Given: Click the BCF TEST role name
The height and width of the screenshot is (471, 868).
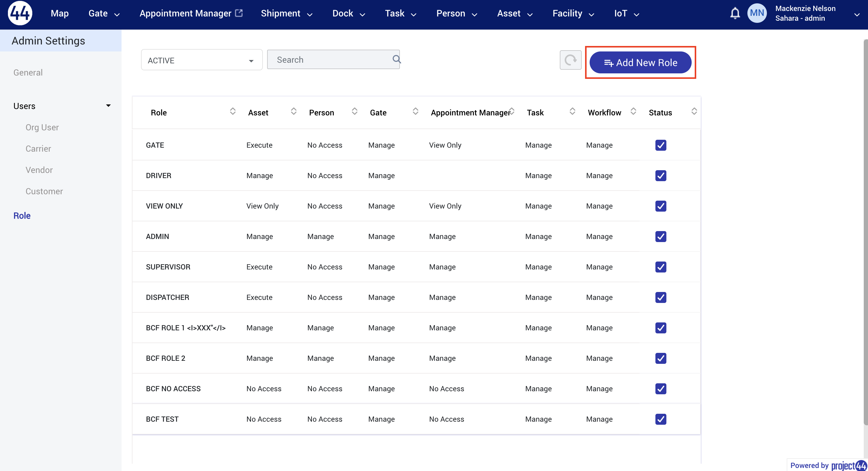Looking at the screenshot, I should click(162, 419).
